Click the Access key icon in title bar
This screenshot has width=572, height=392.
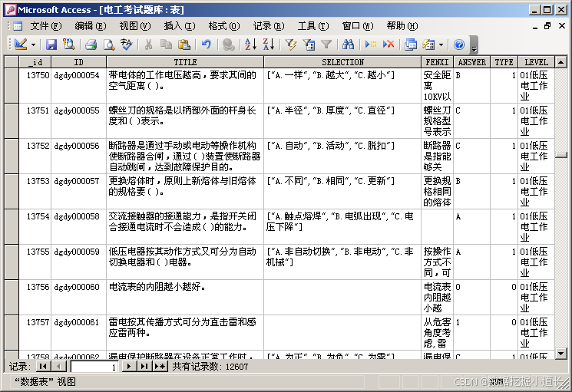11,10
